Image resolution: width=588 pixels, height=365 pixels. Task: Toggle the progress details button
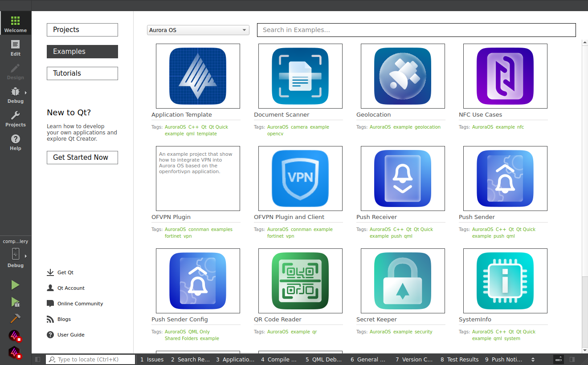point(559,359)
